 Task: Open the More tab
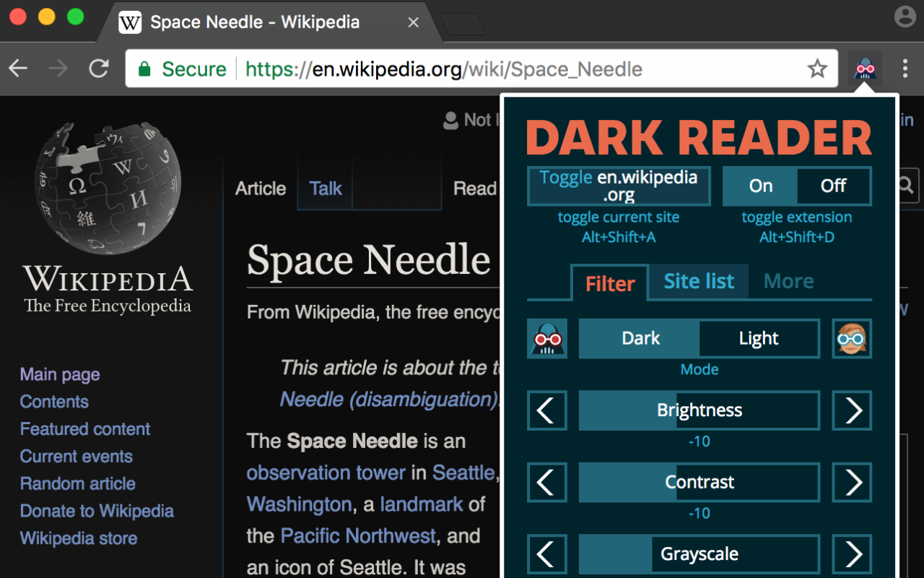coord(788,281)
